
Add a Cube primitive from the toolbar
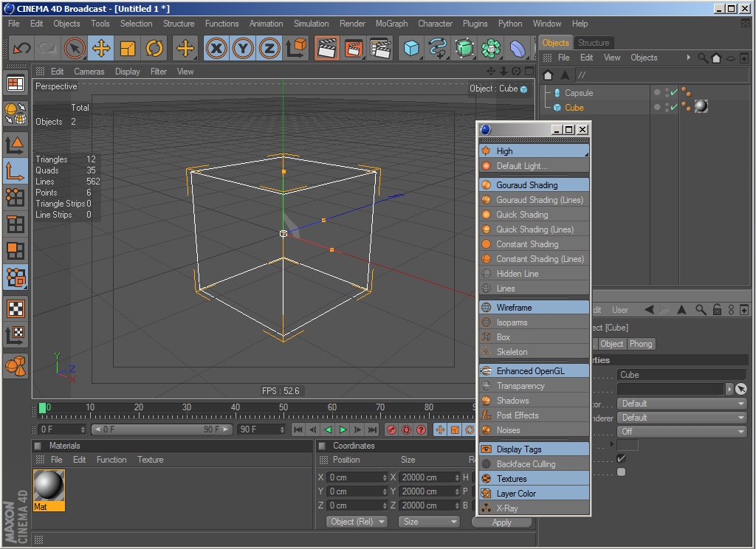pos(411,49)
